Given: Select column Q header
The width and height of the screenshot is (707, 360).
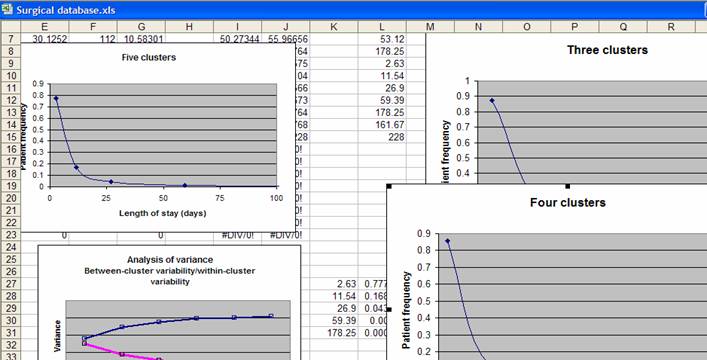Looking at the screenshot, I should click(623, 27).
